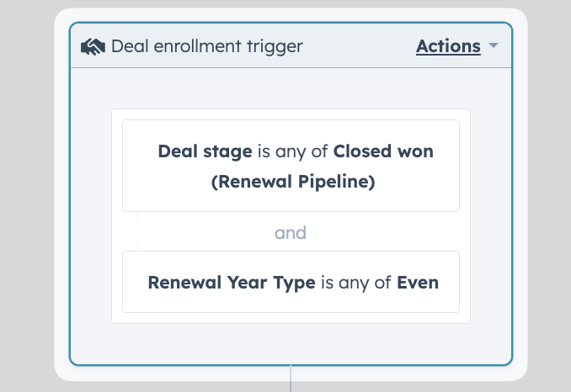571x392 pixels.
Task: Click the empty area below the filter group
Action: click(x=291, y=344)
